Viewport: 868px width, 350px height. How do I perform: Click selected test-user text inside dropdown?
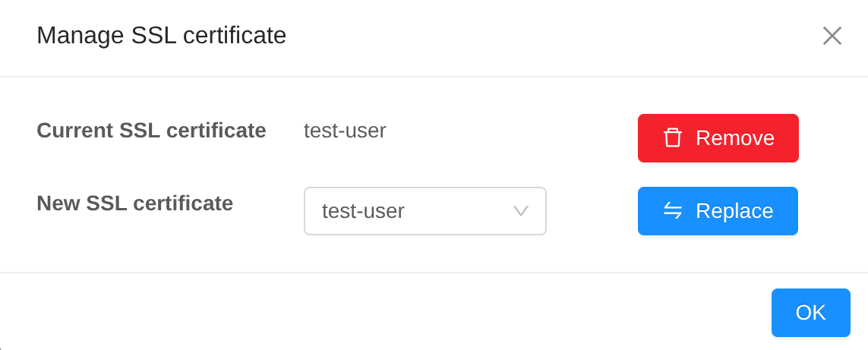tap(363, 211)
